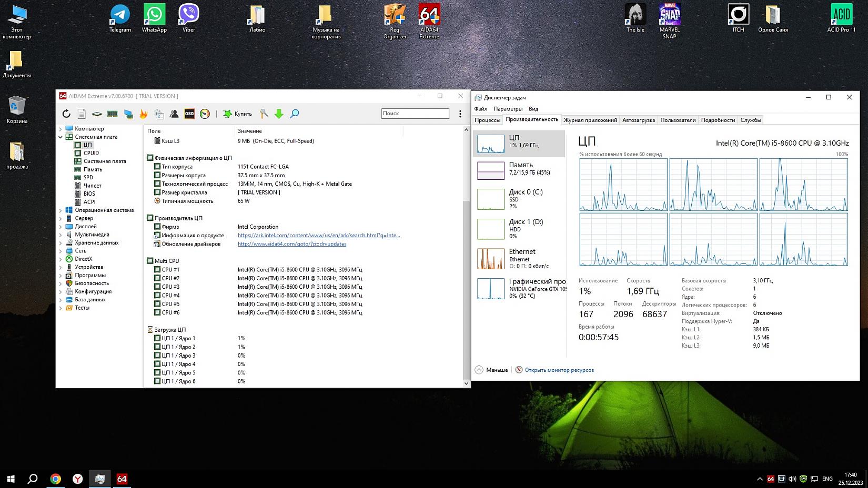
Task: Click the Chrome icon on the taskbar
Action: pos(55,479)
